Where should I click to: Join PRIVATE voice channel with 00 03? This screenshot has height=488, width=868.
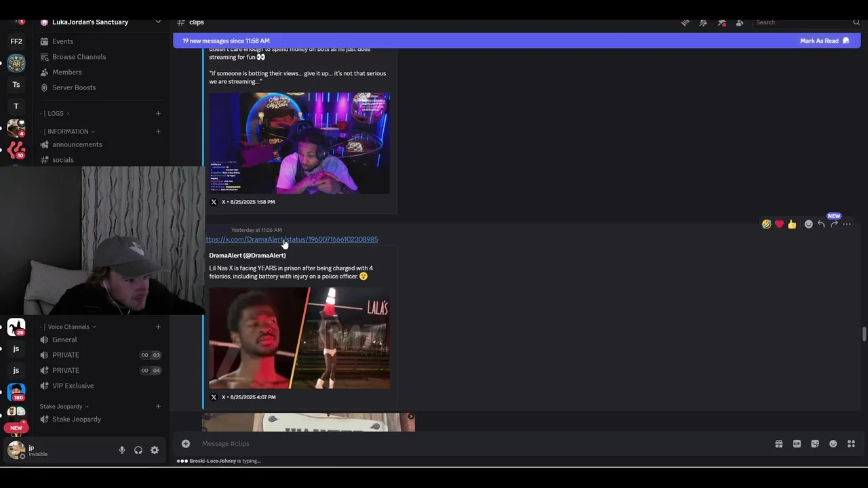[x=102, y=355]
